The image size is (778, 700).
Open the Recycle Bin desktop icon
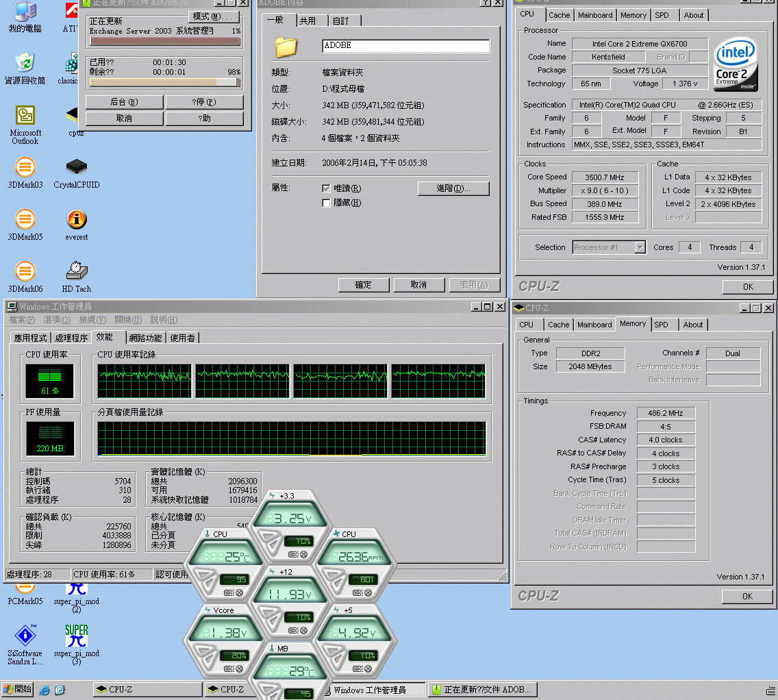pos(25,69)
